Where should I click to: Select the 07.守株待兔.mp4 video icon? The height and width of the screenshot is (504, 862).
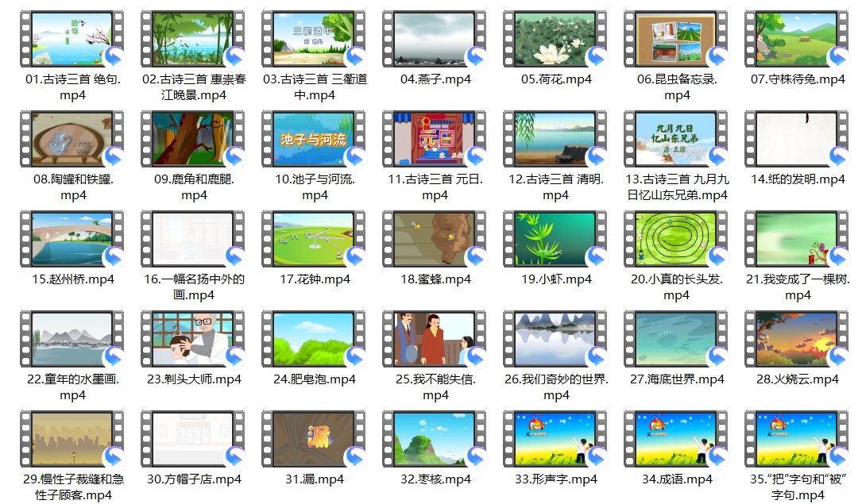tap(797, 38)
